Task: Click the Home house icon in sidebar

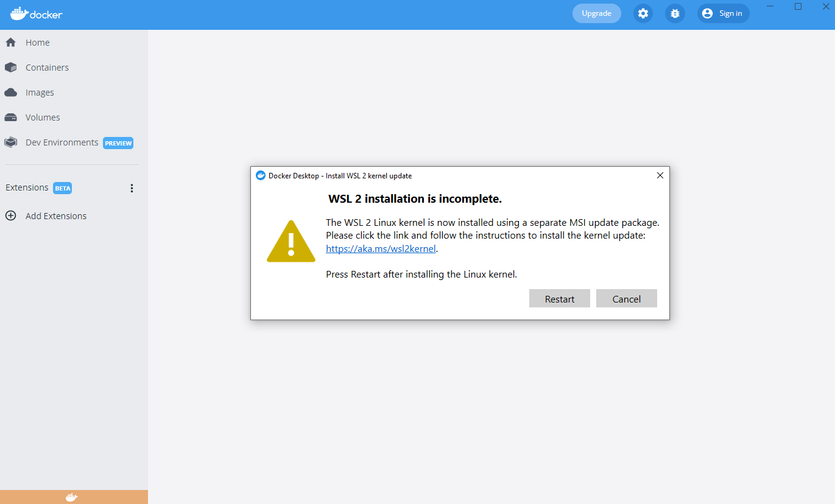Action: pyautogui.click(x=10, y=43)
